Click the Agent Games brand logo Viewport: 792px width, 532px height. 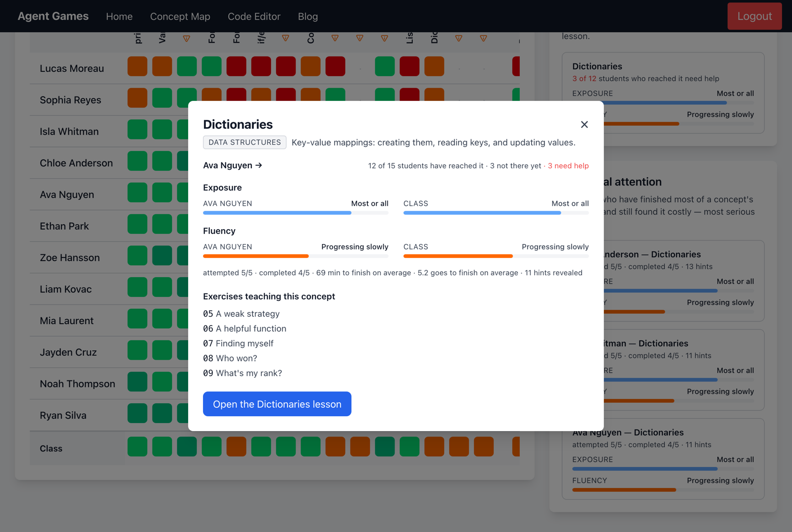(53, 16)
